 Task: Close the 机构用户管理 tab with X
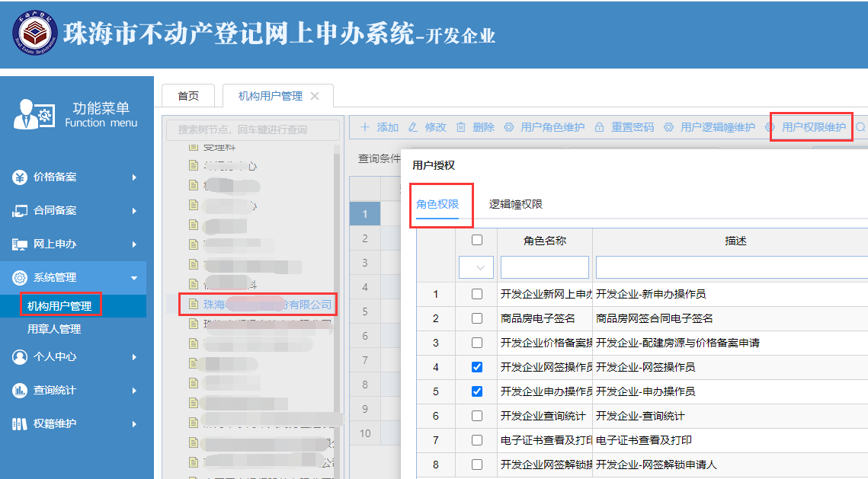pyautogui.click(x=315, y=96)
